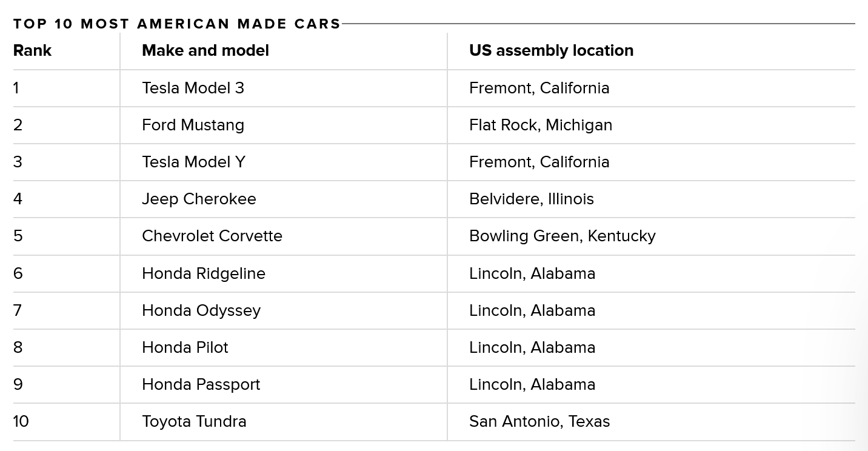Click the Tesla Model Y entry
This screenshot has height=451, width=868.
pyautogui.click(x=193, y=162)
